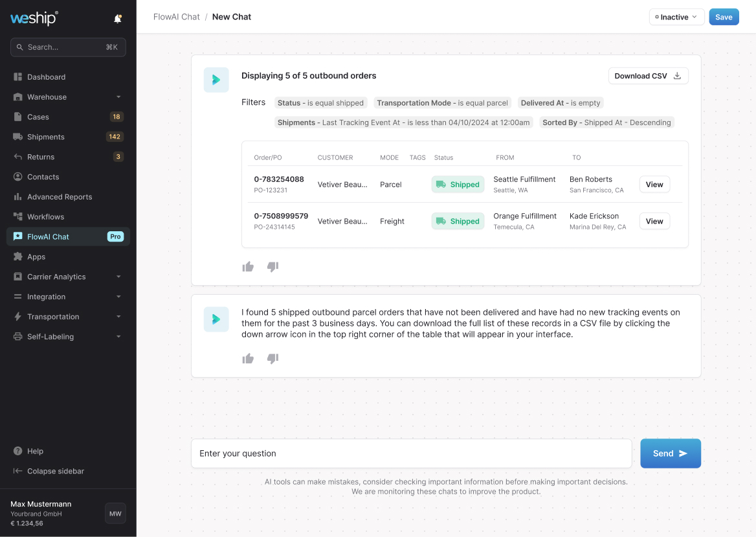This screenshot has width=756, height=537.
Task: Click the notification bell icon
Action: click(117, 19)
